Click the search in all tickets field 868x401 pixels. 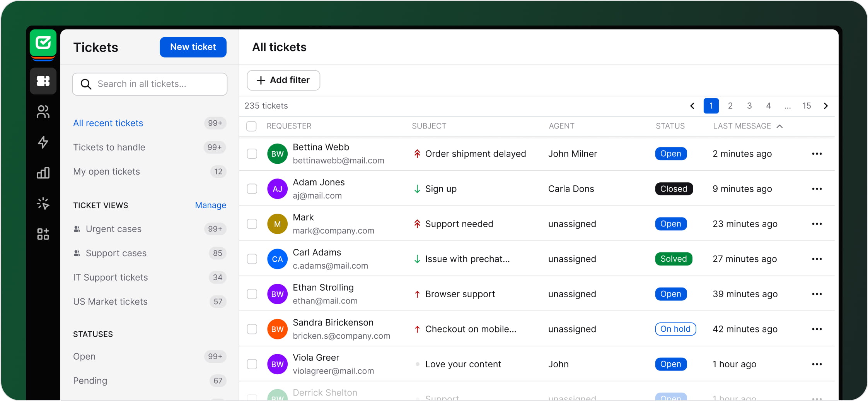tap(149, 84)
